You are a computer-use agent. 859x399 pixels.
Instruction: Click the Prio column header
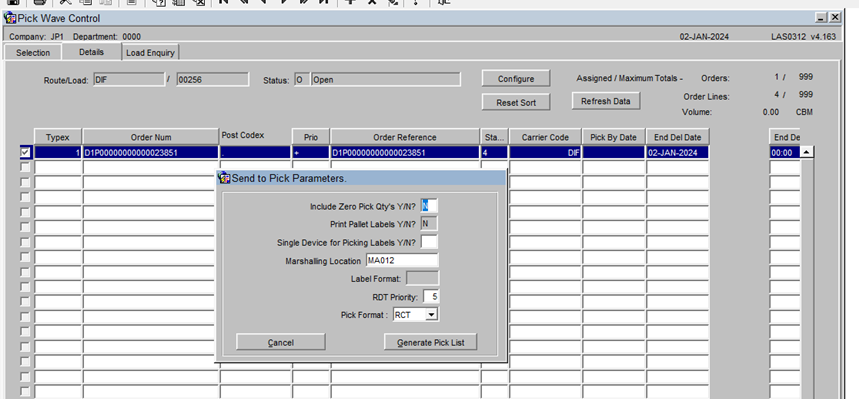[311, 137]
